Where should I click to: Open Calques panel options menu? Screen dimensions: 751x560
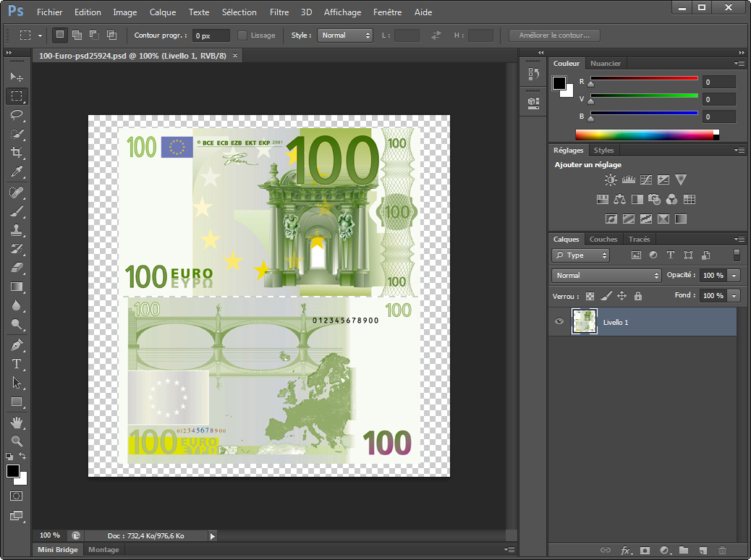tap(739, 239)
